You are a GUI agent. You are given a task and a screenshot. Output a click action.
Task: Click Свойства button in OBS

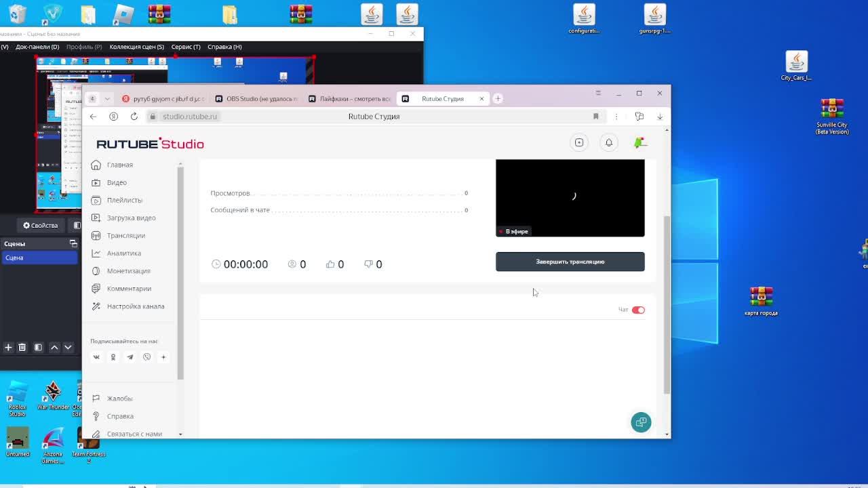[x=40, y=225]
